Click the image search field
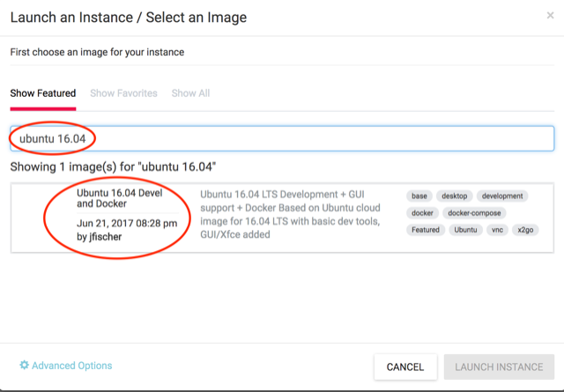The width and height of the screenshot is (564, 392). click(282, 138)
